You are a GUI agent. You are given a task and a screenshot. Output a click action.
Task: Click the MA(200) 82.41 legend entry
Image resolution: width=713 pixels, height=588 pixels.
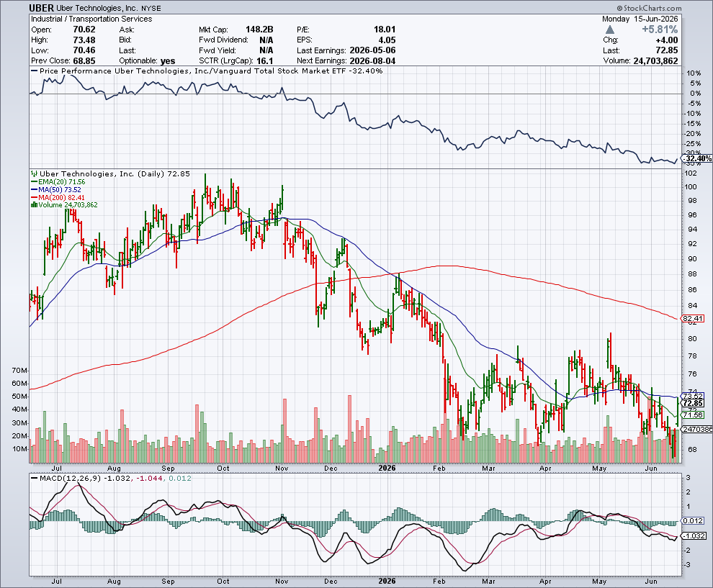pos(58,197)
